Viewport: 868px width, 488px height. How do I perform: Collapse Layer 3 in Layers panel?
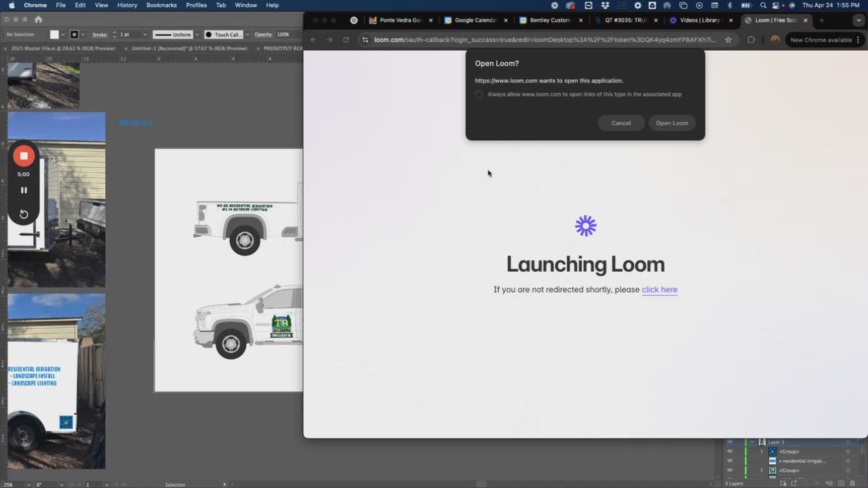pos(752,442)
